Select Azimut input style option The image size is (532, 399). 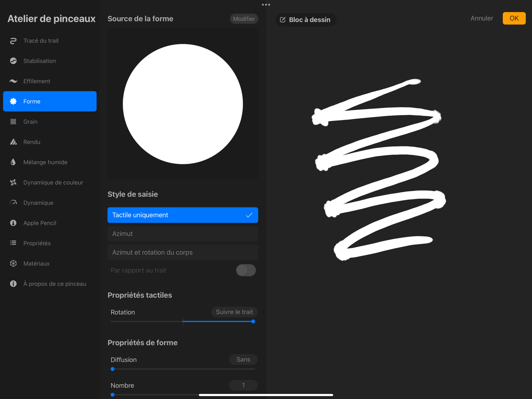tap(183, 234)
